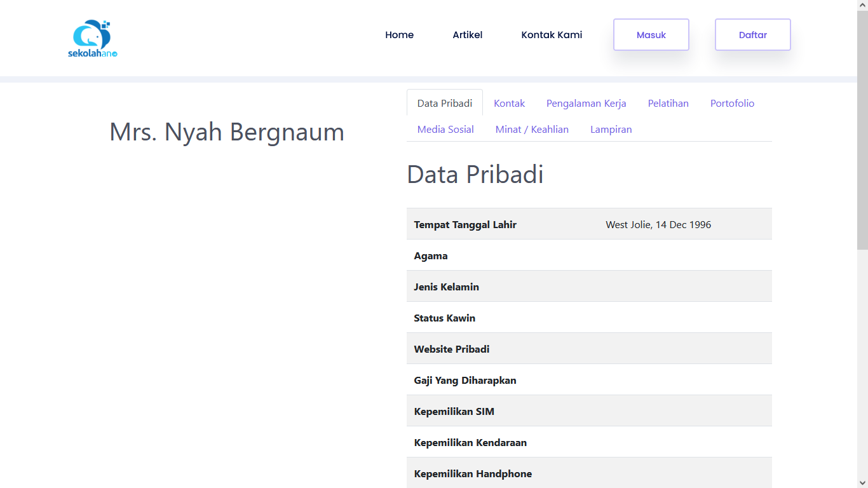This screenshot has width=868, height=488.
Task: Click the scrollbar down arrow
Action: point(862,483)
